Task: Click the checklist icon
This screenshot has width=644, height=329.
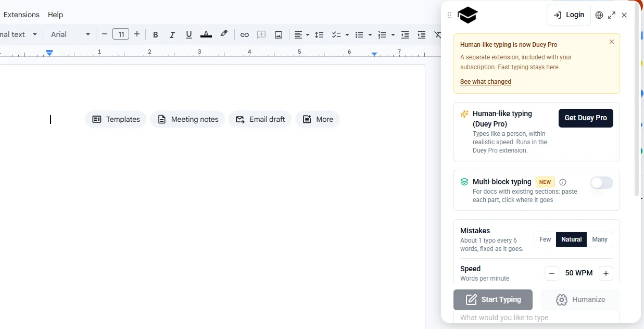Action: coord(336,35)
